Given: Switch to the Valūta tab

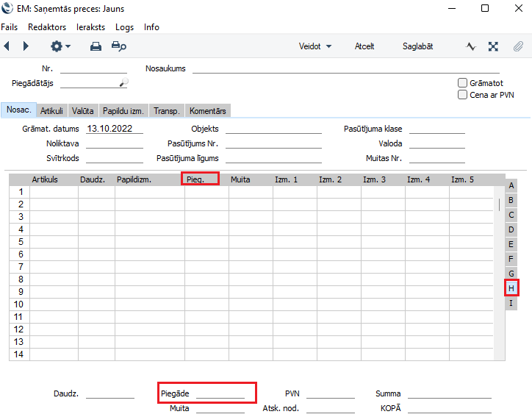Looking at the screenshot, I should tap(83, 111).
